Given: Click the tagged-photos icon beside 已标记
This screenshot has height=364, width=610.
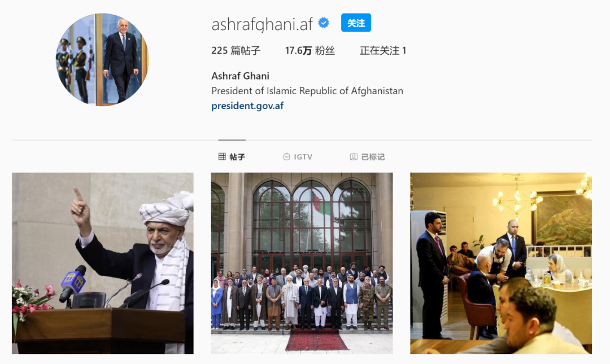Looking at the screenshot, I should [x=354, y=157].
